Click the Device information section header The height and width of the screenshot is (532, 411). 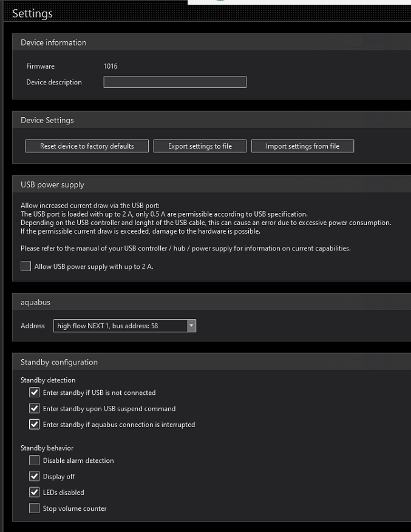tap(53, 42)
